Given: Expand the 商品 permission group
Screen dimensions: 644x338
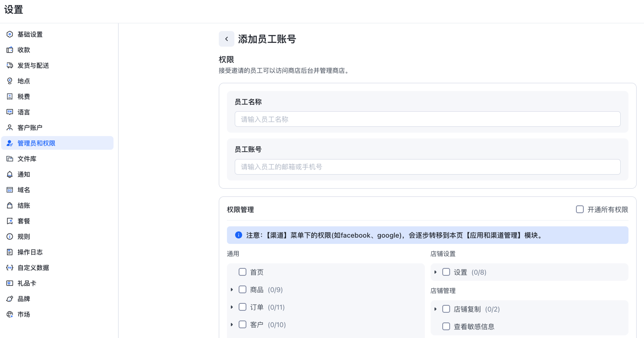Looking at the screenshot, I should [x=232, y=289].
